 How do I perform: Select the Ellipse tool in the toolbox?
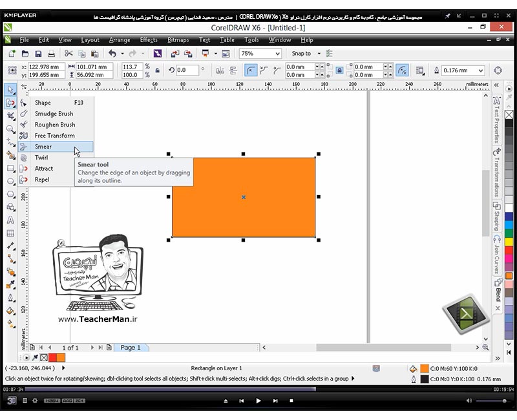coord(10,182)
